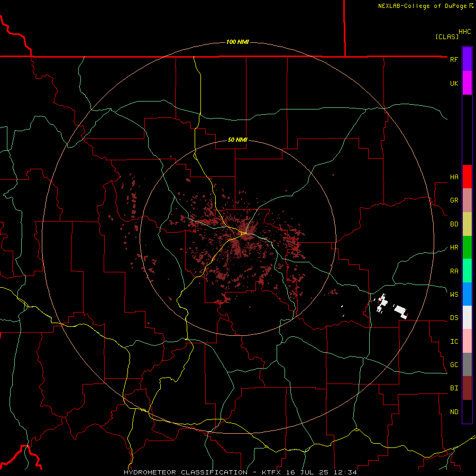Click the 'HA' legend label text
Screen dimensions: 476x476
[x=454, y=177]
